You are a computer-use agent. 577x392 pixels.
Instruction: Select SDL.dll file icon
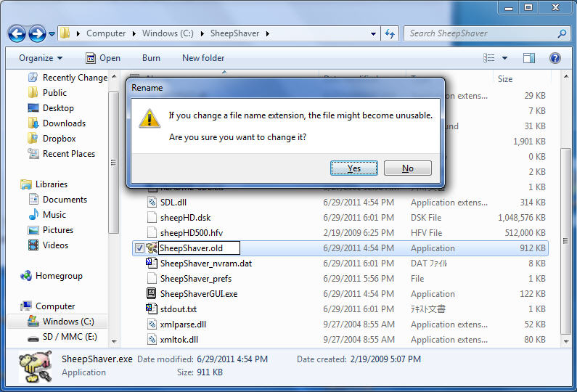click(x=152, y=202)
